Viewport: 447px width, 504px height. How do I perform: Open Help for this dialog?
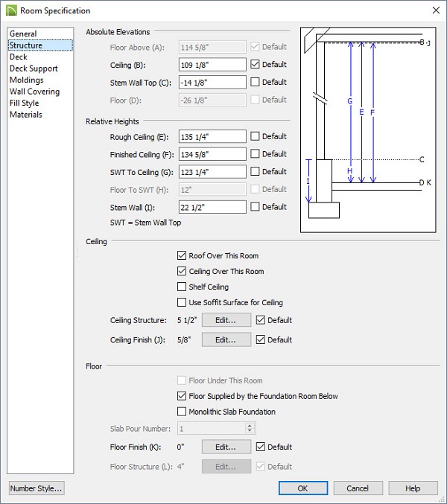[413, 488]
